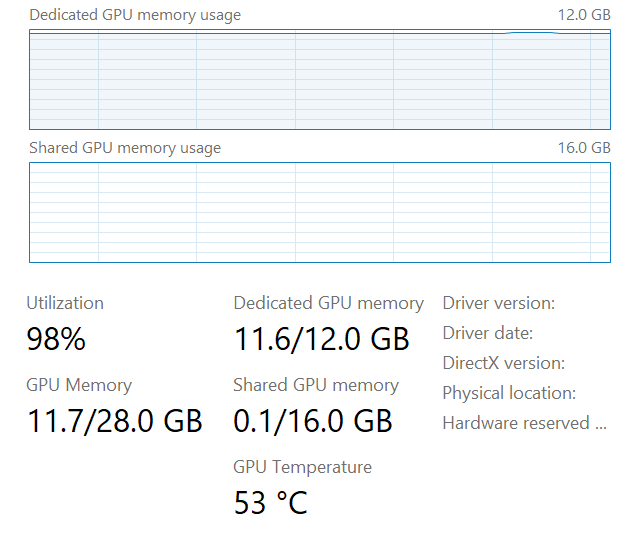The width and height of the screenshot is (630, 546).
Task: Click the DirectX version field
Action: click(504, 363)
